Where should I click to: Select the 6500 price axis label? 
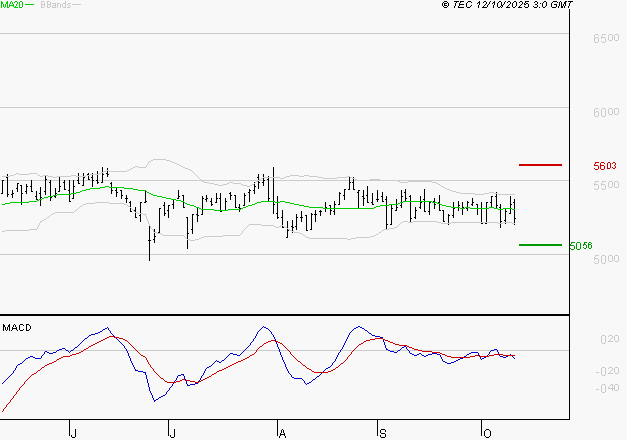click(605, 38)
